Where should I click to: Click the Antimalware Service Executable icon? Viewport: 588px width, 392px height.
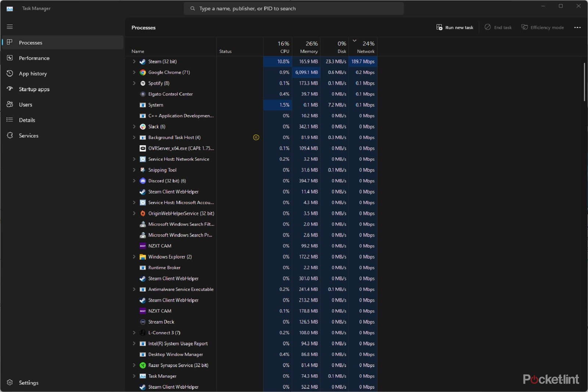[x=143, y=289]
